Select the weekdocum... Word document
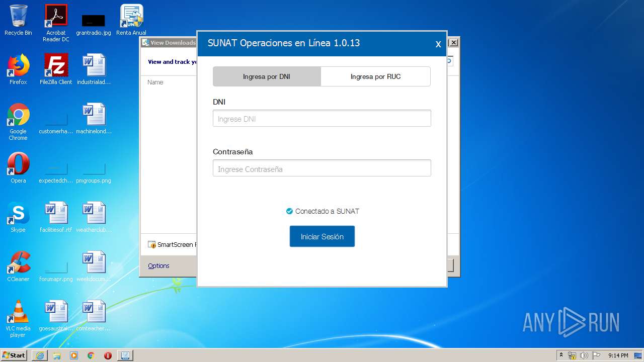 (x=94, y=266)
